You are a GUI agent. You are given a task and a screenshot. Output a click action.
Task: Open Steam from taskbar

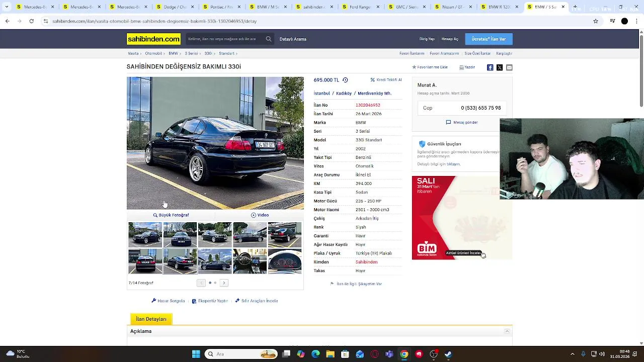(448, 354)
